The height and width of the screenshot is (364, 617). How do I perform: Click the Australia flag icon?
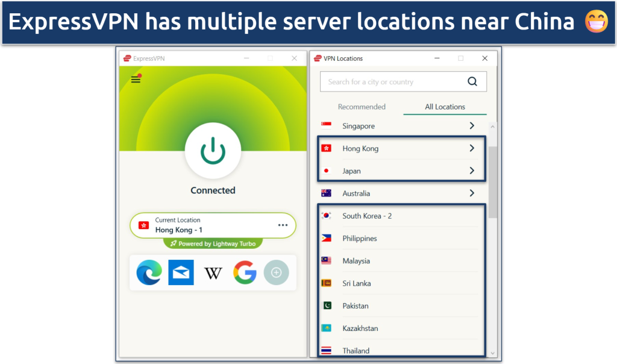pyautogui.click(x=326, y=193)
